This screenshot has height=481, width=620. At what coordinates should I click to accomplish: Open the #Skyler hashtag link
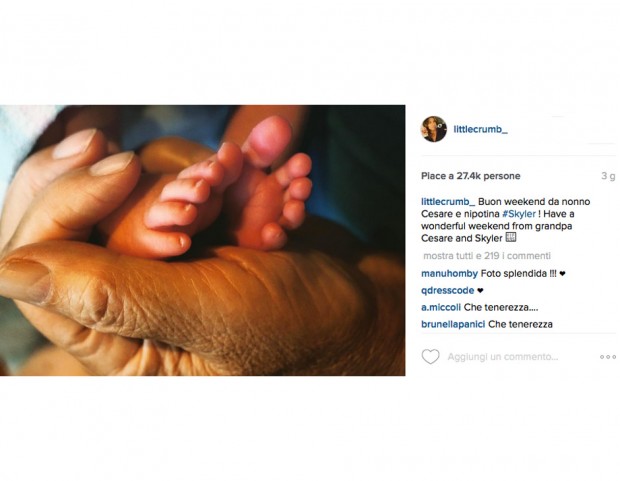tap(519, 214)
